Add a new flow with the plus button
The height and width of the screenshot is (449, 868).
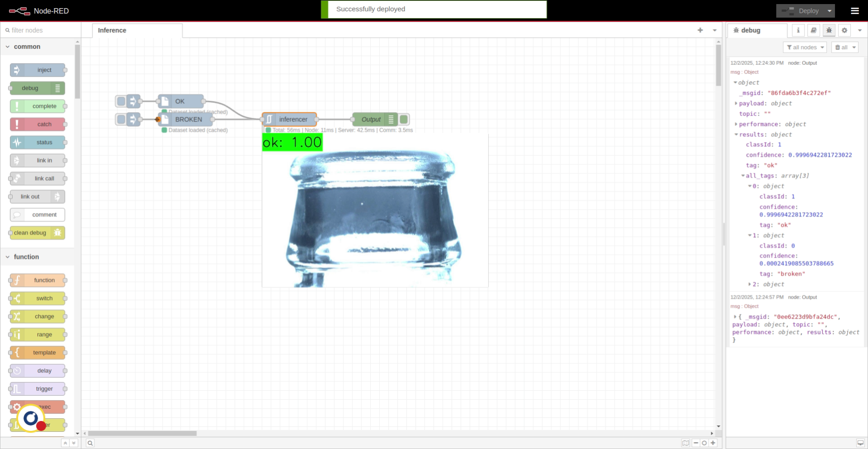tap(700, 30)
